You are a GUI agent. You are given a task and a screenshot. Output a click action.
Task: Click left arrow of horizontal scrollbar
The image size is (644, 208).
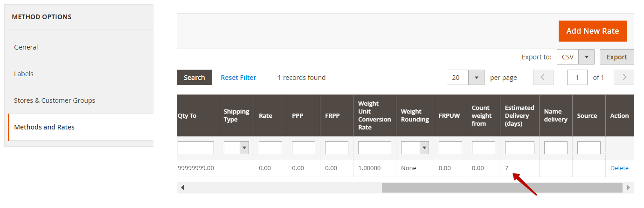click(x=182, y=187)
